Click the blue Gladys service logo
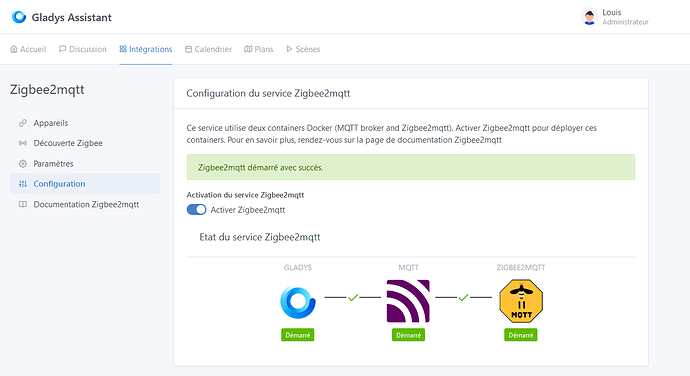690x376 pixels. pos(298,302)
